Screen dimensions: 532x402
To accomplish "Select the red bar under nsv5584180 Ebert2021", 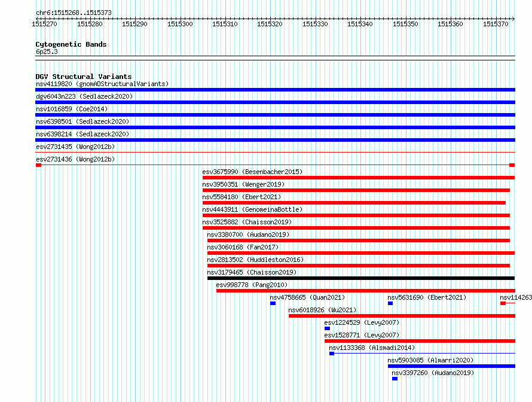I will point(354,203).
